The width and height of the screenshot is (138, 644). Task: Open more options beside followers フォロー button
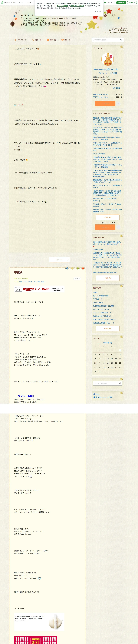point(118,227)
